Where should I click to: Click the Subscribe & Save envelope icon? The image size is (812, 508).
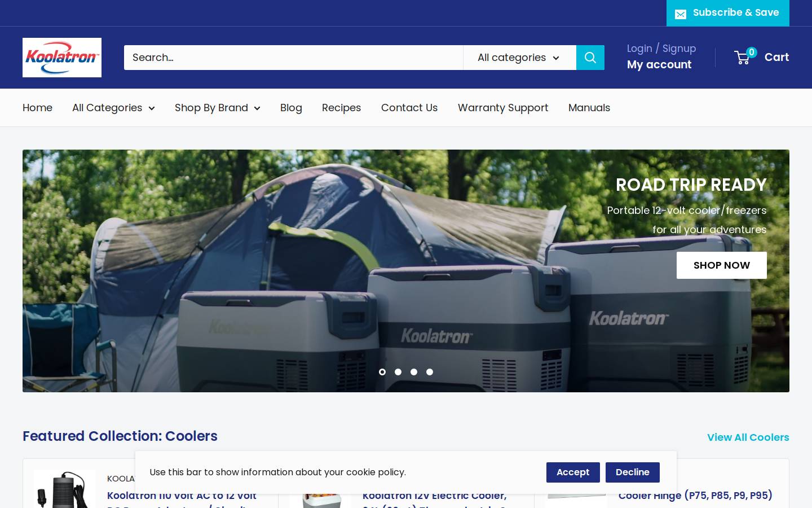(681, 14)
